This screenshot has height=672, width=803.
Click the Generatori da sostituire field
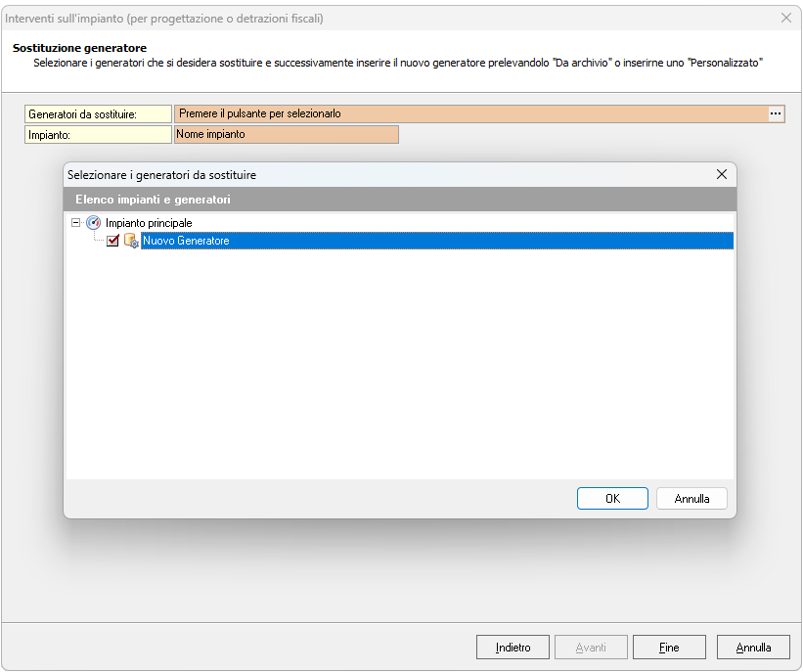[x=469, y=114]
